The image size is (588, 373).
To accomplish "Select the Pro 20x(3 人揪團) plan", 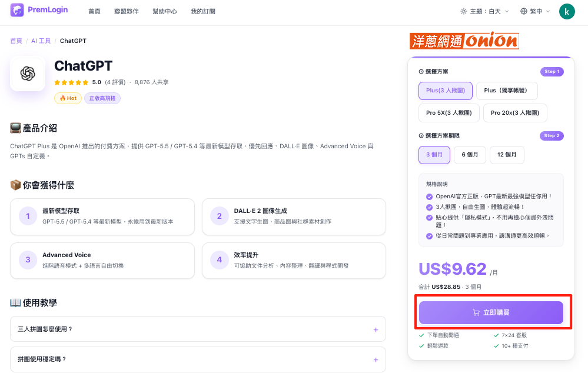I will (515, 113).
